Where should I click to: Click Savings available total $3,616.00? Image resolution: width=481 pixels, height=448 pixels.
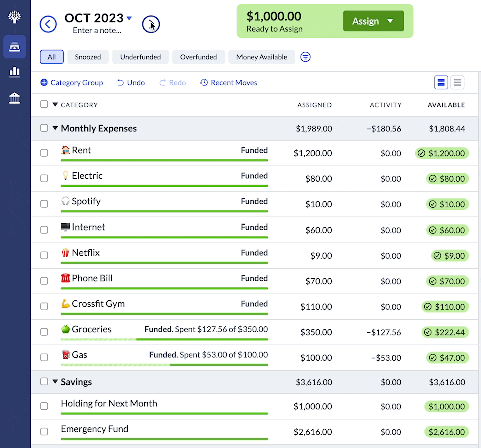tap(447, 382)
